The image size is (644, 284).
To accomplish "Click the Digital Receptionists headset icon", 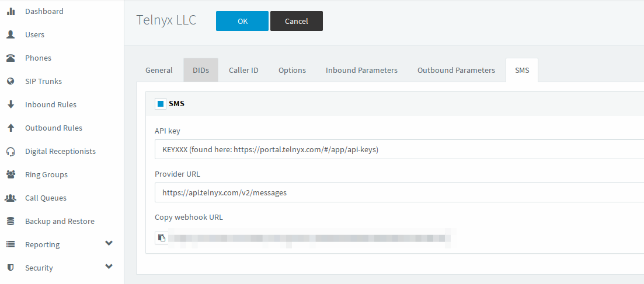I will pos(11,152).
